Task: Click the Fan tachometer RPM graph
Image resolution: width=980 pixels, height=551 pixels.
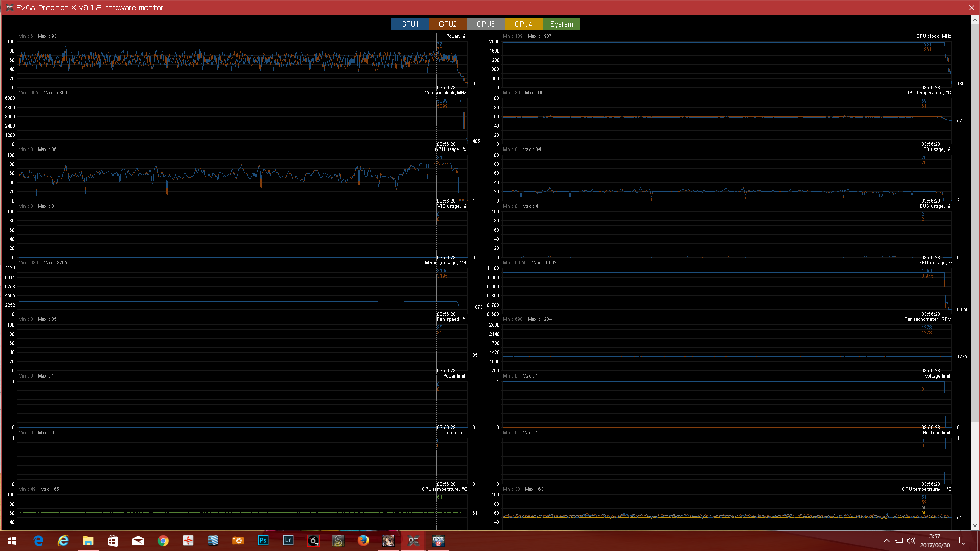Action: tap(727, 347)
